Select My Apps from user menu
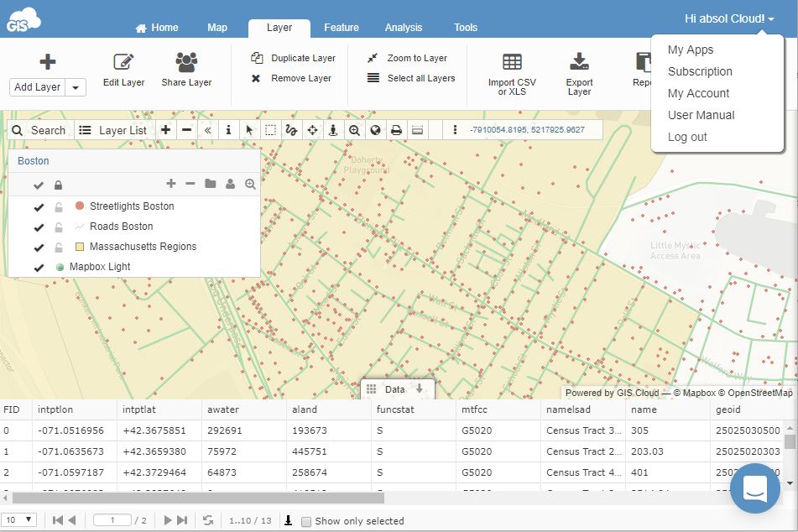Image resolution: width=798 pixels, height=532 pixels. pos(691,50)
